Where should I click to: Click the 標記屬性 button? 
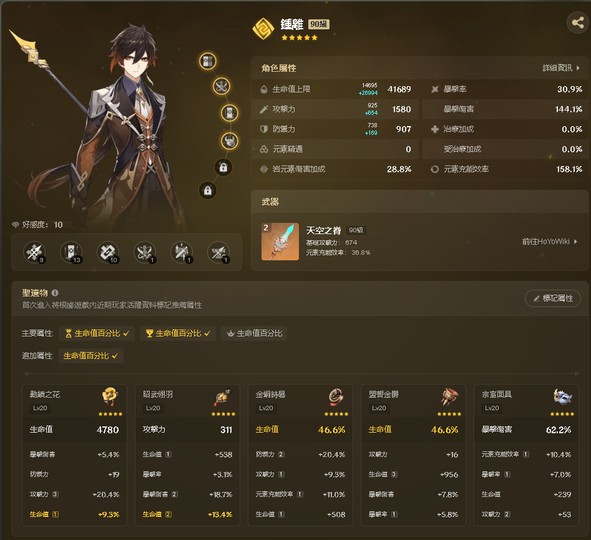tap(553, 298)
